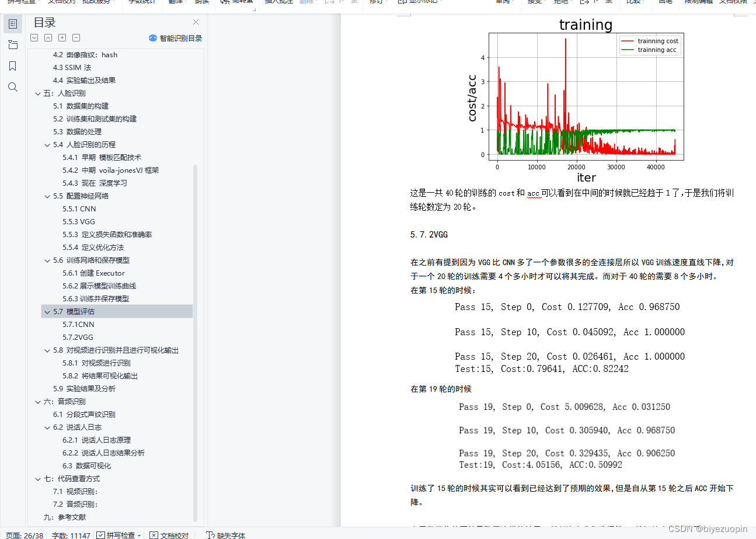Run 智能识别目录 smart outline recognition

pyautogui.click(x=175, y=38)
